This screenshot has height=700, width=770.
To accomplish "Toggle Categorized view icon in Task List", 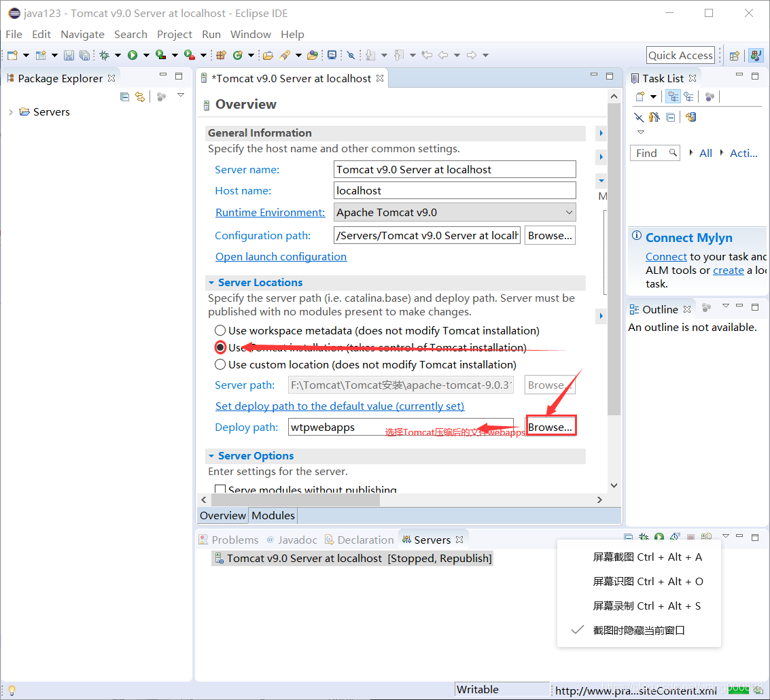I will 673,97.
